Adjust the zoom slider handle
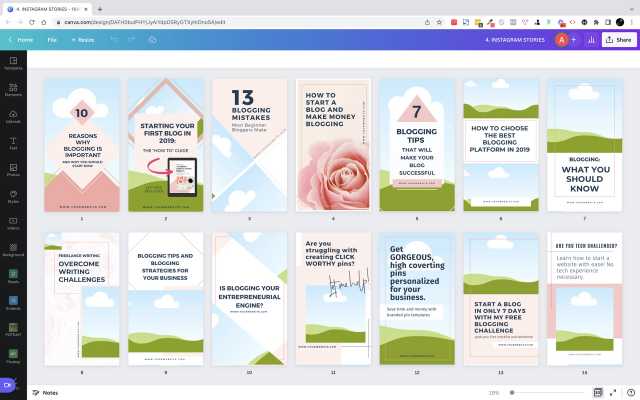 point(513,392)
